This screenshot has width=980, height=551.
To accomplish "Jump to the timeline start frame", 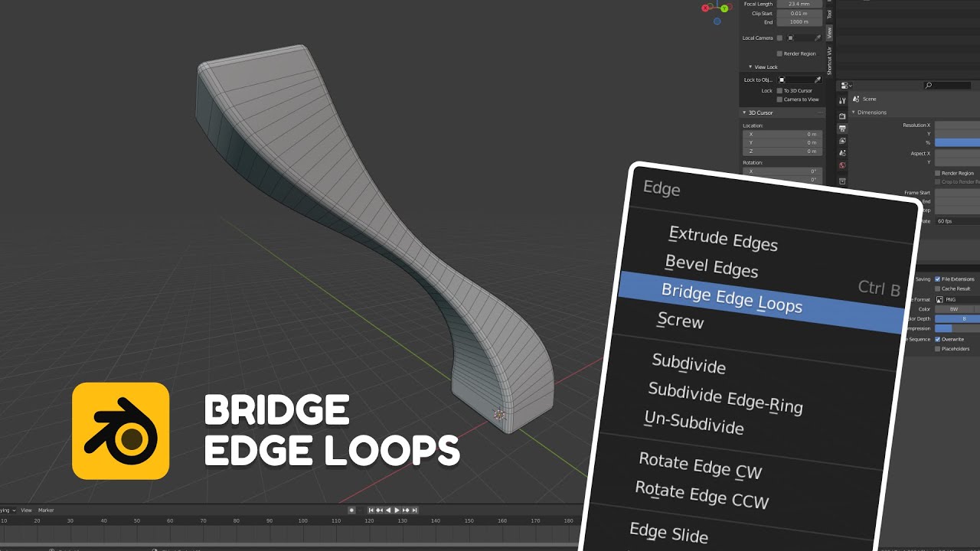I will coord(371,510).
